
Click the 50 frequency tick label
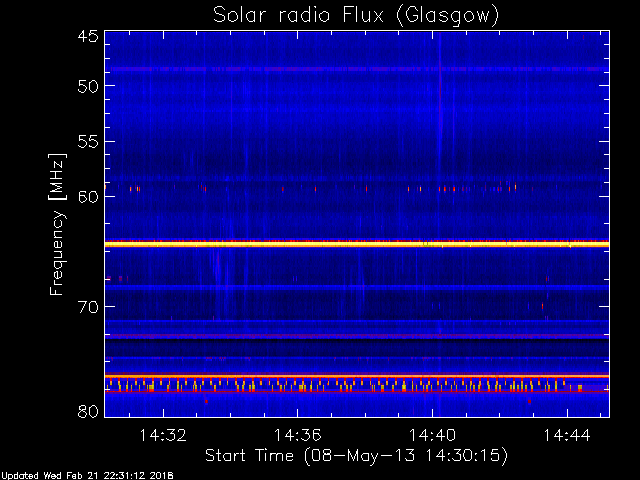[88, 86]
